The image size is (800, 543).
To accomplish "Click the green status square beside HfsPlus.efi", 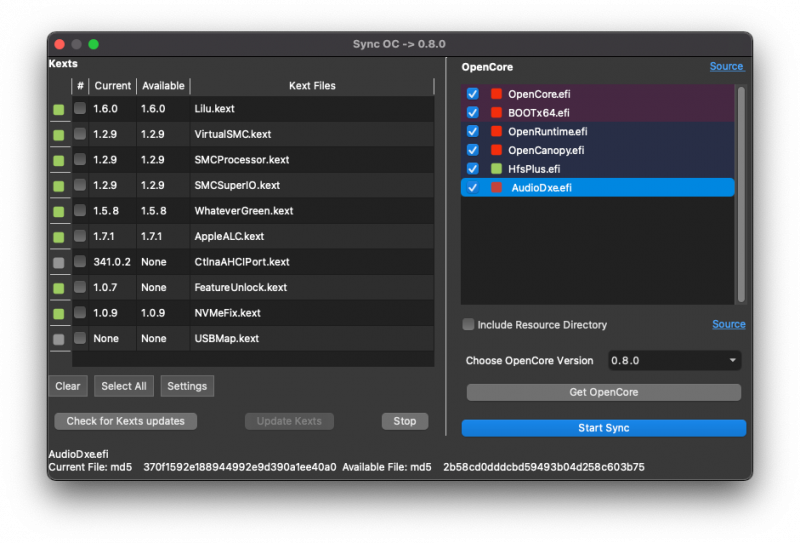I will click(496, 169).
